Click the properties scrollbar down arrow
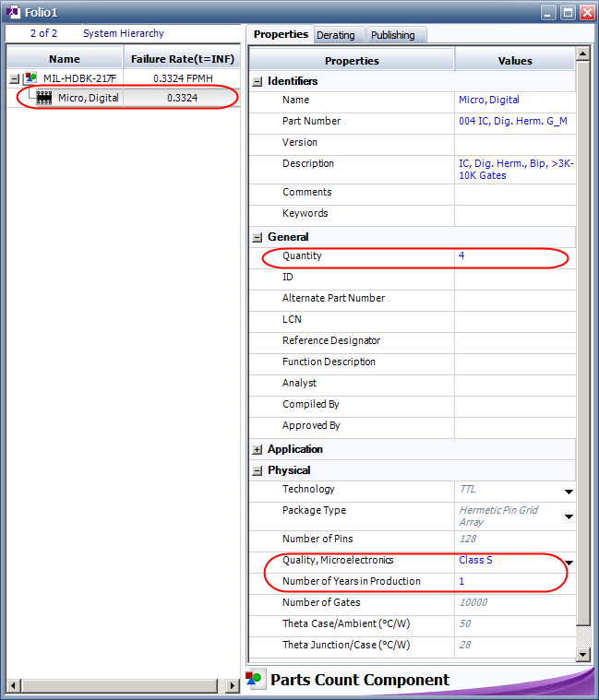This screenshot has height=700, width=599. 582,653
